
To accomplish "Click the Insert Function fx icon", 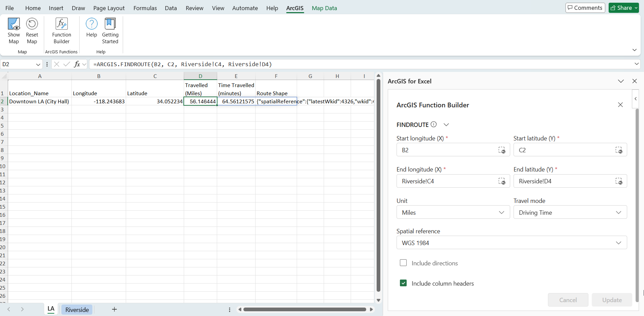I will click(77, 64).
